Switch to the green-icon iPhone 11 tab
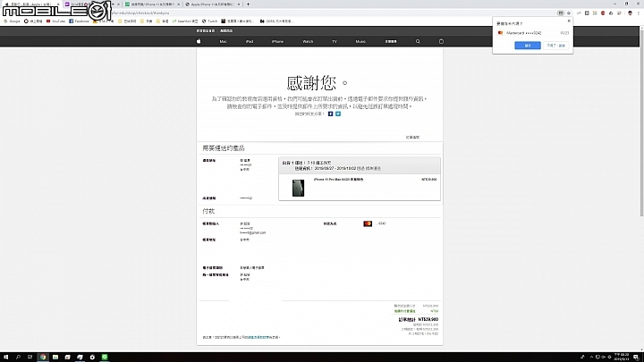 click(152, 4)
